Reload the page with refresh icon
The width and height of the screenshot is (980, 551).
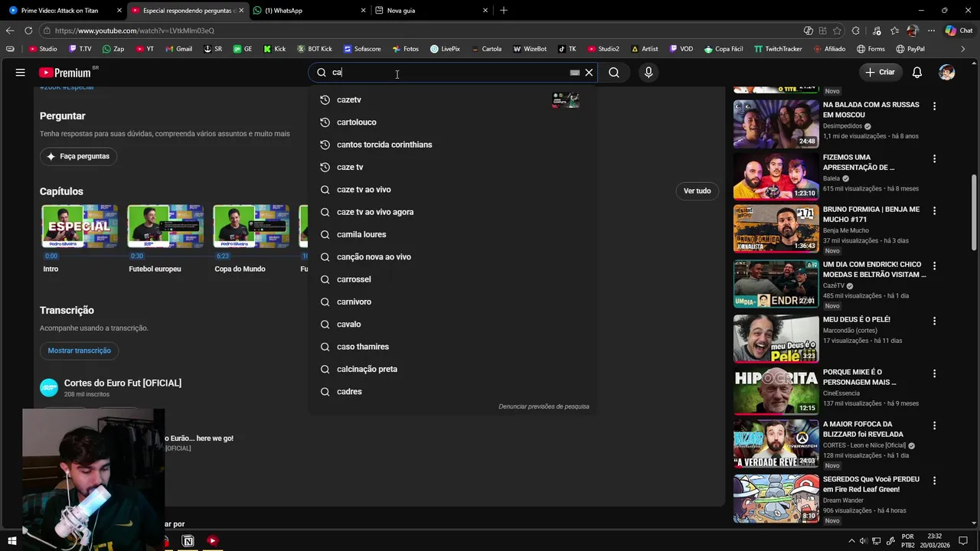(x=28, y=31)
